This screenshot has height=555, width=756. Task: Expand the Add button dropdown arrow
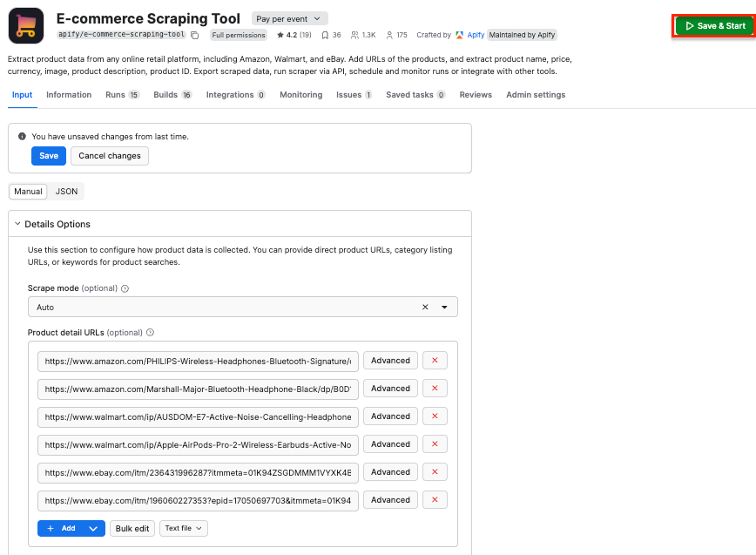93,528
